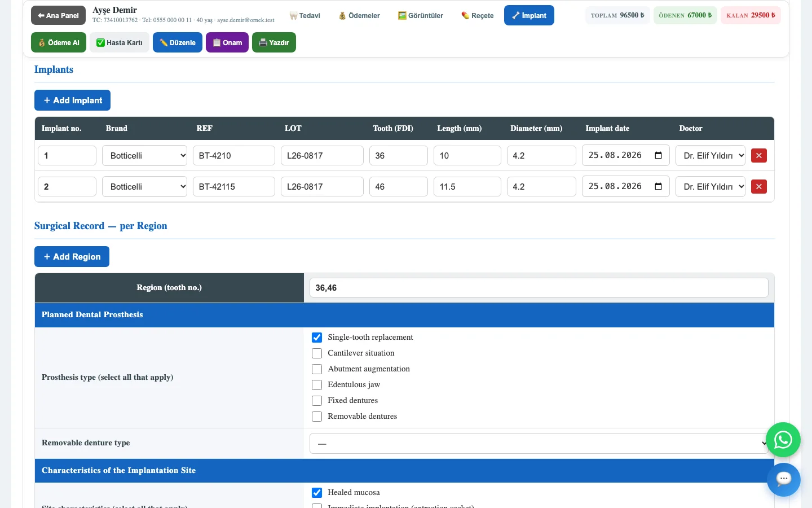Open date picker calendar icon for implant 1
The width and height of the screenshot is (812, 508).
658,155
